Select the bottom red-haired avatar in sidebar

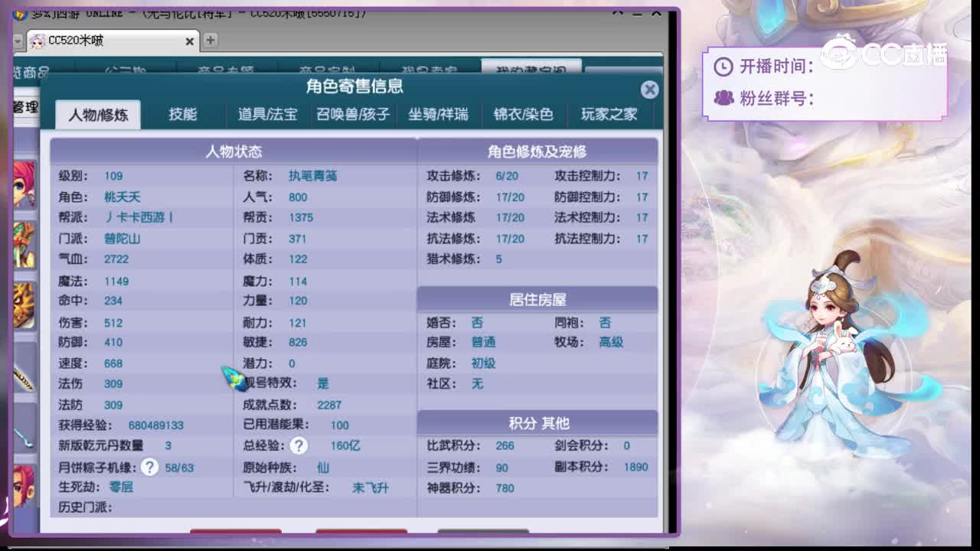[24, 488]
